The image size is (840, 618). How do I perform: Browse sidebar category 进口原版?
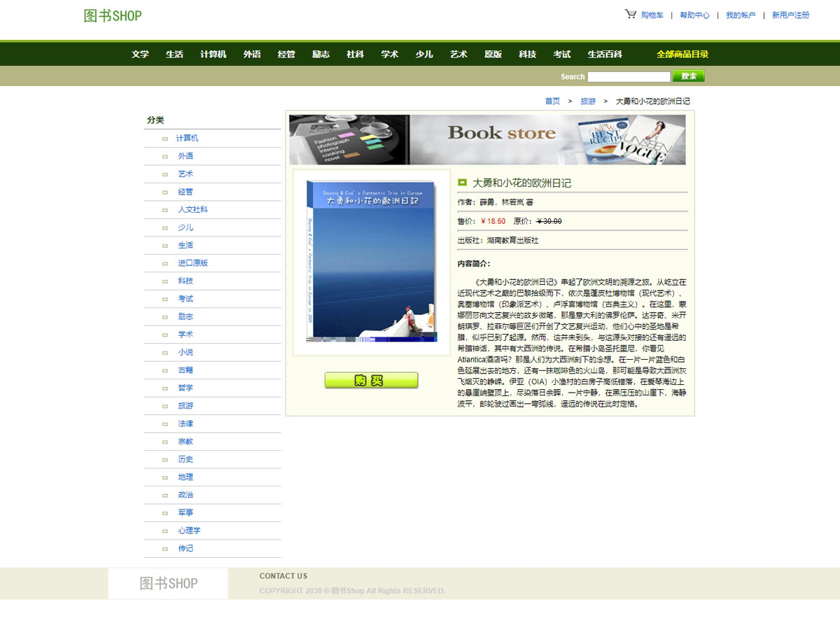(x=192, y=263)
